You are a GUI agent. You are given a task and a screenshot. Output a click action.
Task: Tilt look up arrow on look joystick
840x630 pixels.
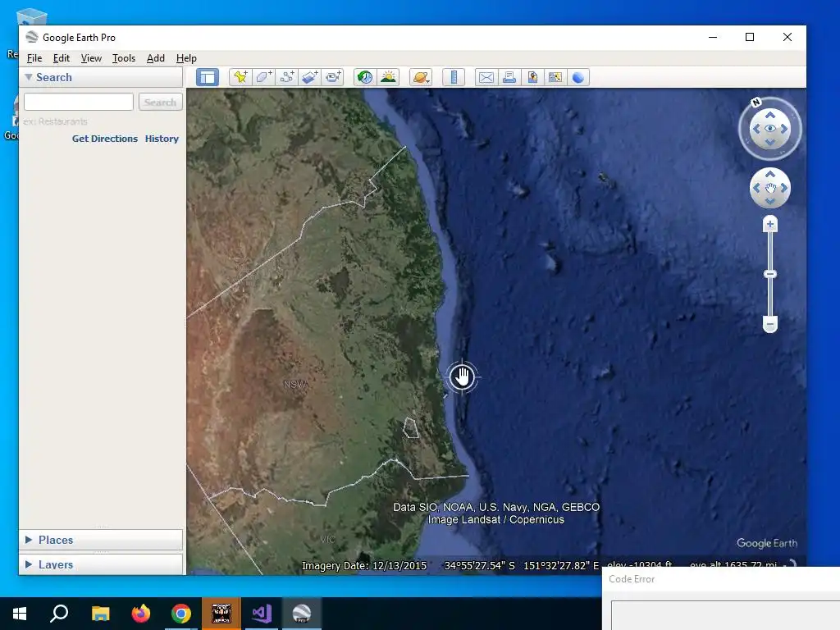769,115
